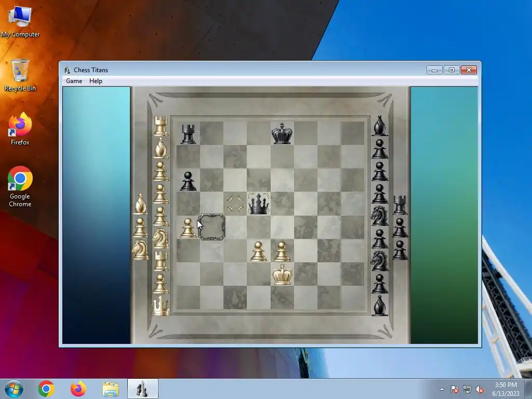The image size is (532, 399).
Task: Click the captured white queen beside the board
Action: 161,305
